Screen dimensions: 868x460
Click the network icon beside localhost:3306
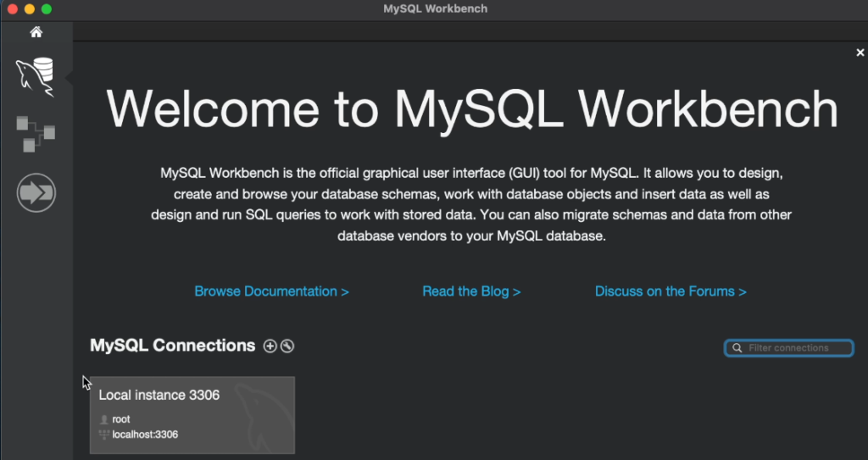pyautogui.click(x=104, y=435)
